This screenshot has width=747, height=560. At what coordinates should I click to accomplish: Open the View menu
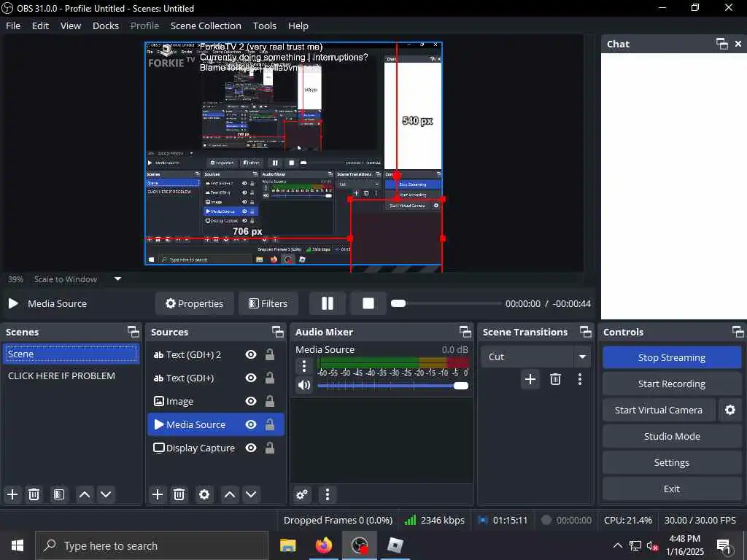(71, 26)
